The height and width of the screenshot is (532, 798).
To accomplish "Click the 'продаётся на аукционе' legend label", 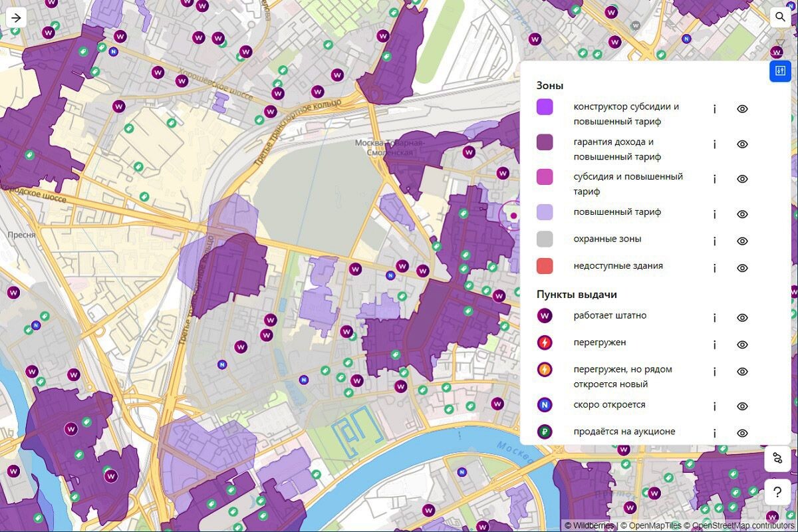I will tap(624, 432).
